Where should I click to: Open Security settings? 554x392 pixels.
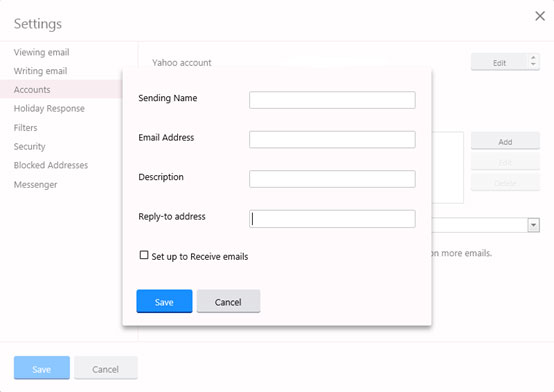(30, 146)
